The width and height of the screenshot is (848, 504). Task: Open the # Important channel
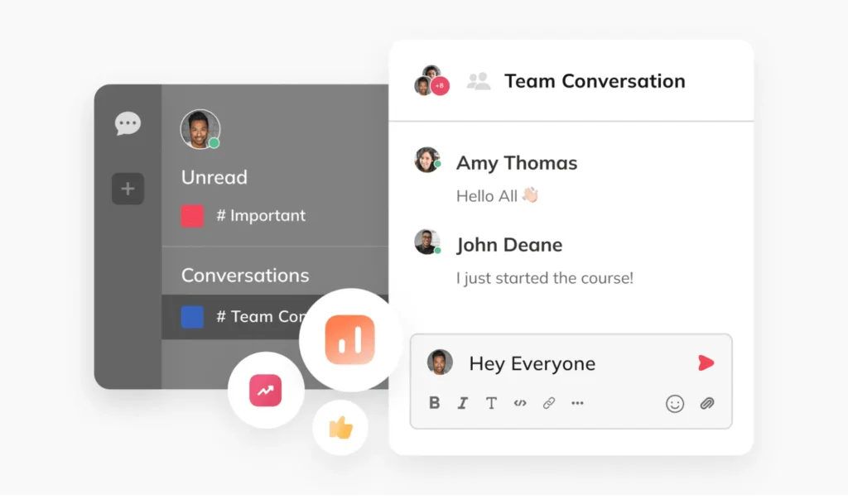[243, 215]
